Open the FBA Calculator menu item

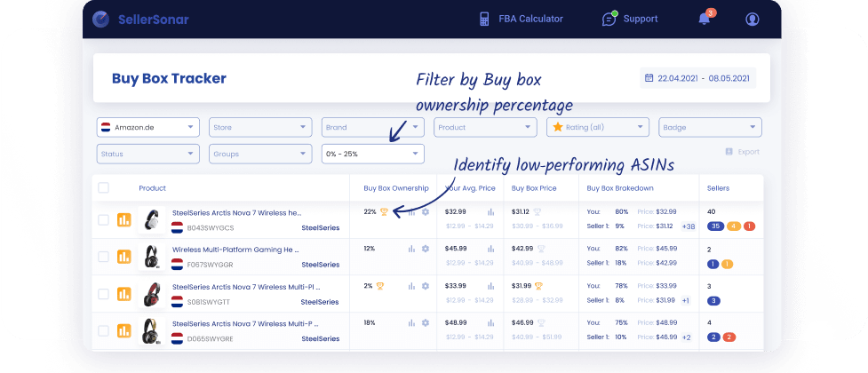[x=520, y=19]
